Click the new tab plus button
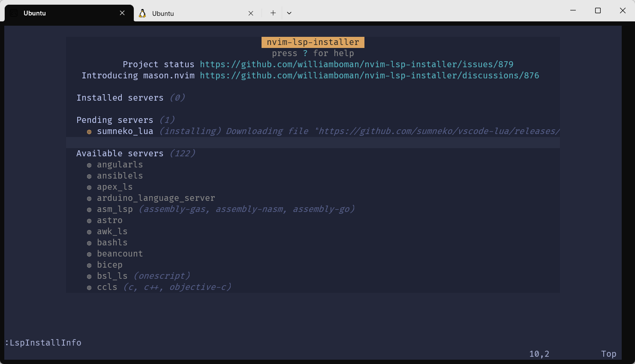635x364 pixels. tap(273, 13)
